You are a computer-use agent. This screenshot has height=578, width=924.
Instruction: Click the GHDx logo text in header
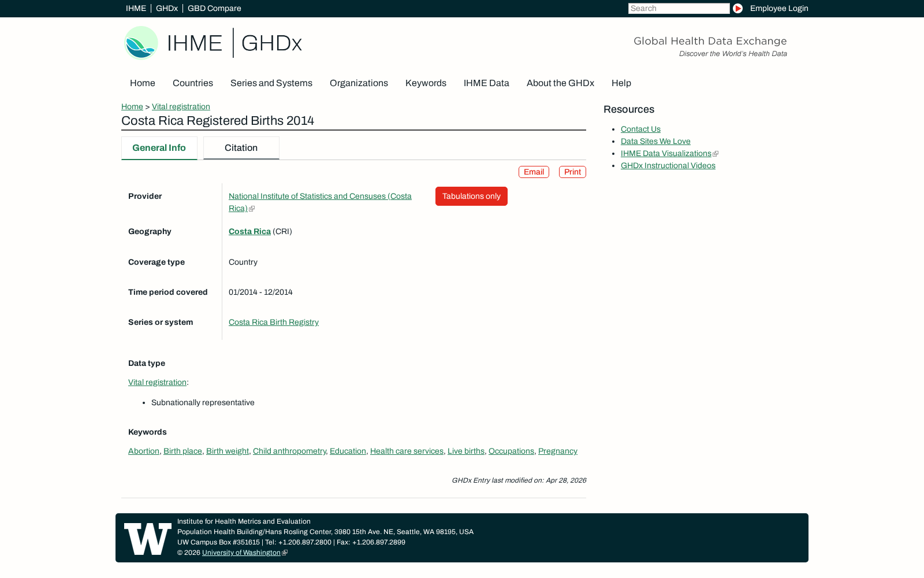click(x=271, y=43)
